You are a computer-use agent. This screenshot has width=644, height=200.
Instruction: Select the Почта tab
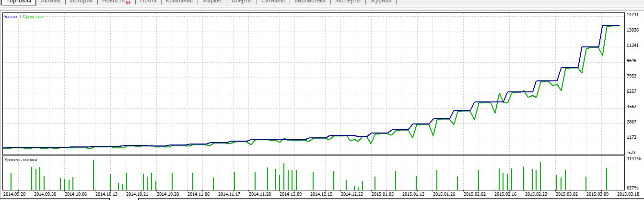point(148,1)
